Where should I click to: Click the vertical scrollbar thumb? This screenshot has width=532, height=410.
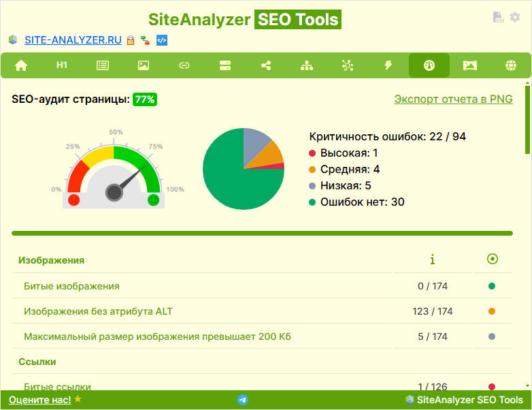pos(527,120)
